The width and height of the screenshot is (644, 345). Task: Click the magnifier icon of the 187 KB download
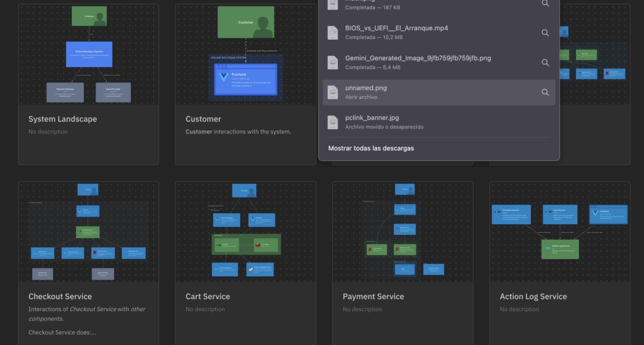(x=545, y=3)
